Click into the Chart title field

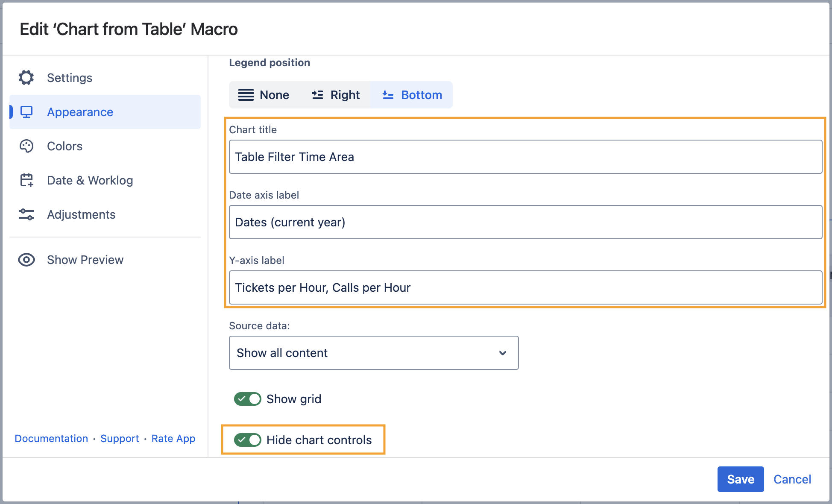525,157
